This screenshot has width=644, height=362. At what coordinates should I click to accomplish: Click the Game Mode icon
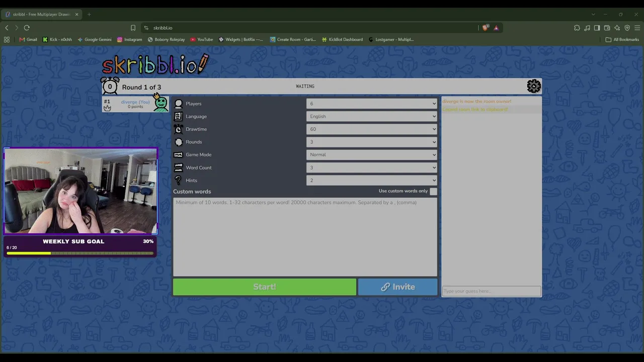tap(178, 155)
